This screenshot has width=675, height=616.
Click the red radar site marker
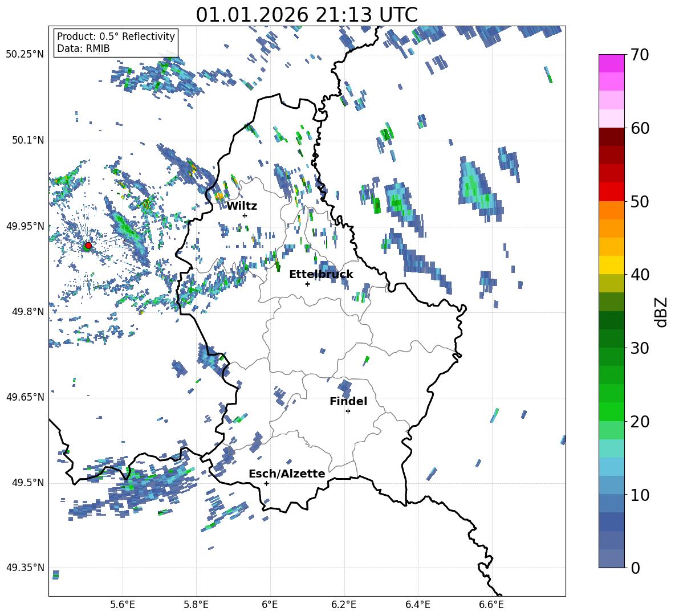tap(88, 246)
